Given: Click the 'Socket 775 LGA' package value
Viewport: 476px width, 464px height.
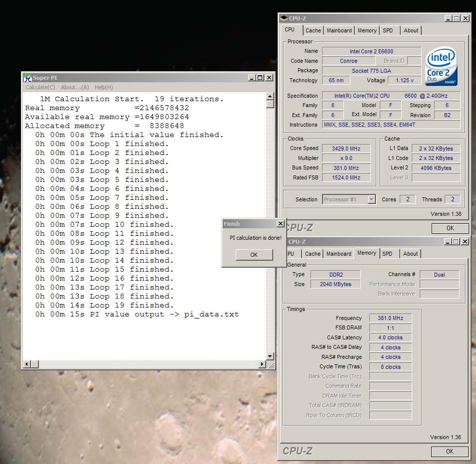Looking at the screenshot, I should click(x=371, y=71).
